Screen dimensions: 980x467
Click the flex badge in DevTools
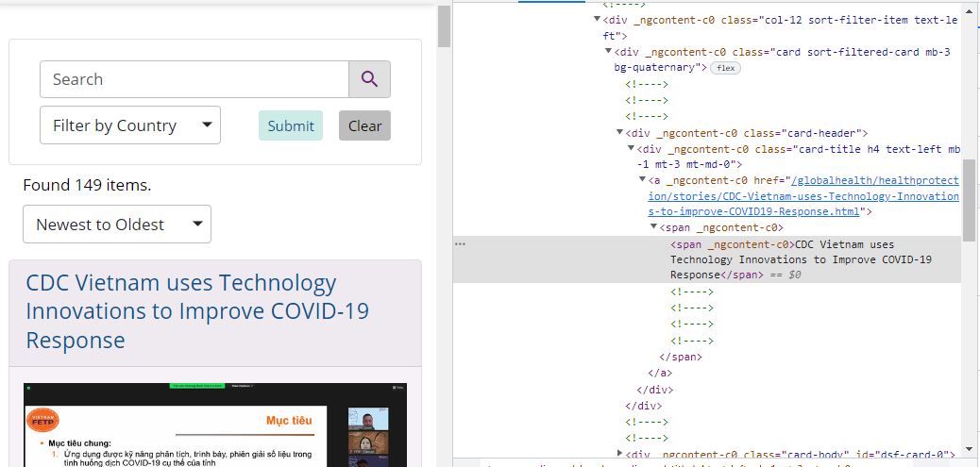[x=726, y=67]
